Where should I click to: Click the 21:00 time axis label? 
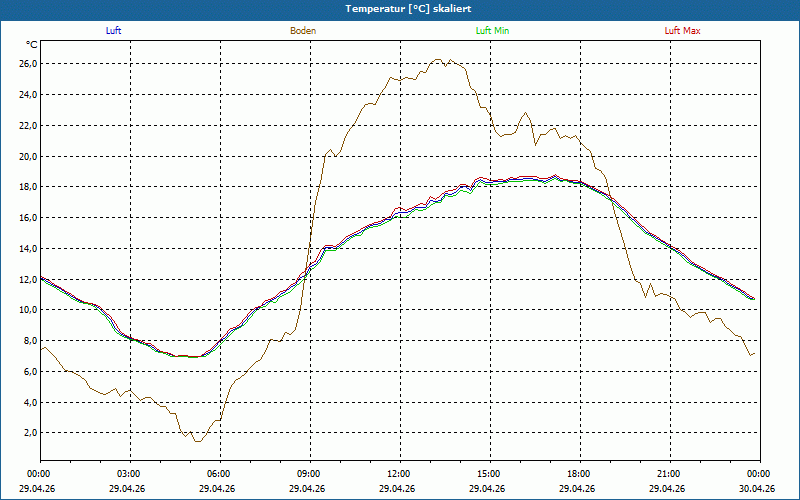click(670, 474)
